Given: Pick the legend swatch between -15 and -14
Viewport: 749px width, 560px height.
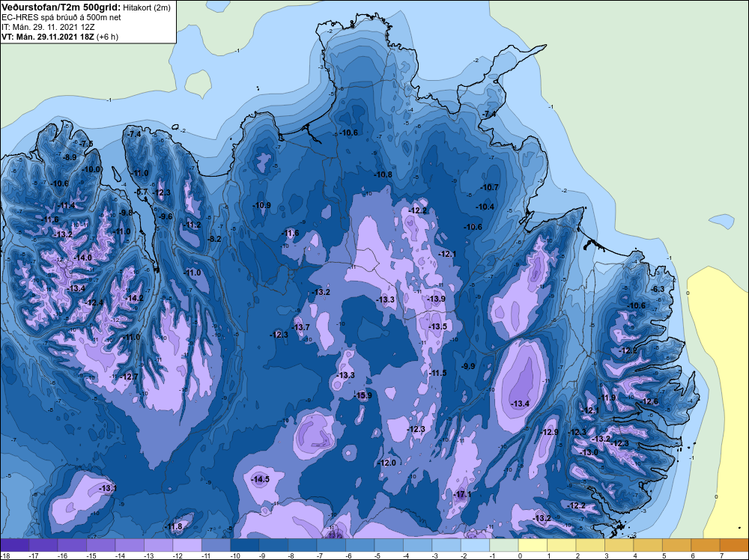Looking at the screenshot, I should (x=101, y=545).
